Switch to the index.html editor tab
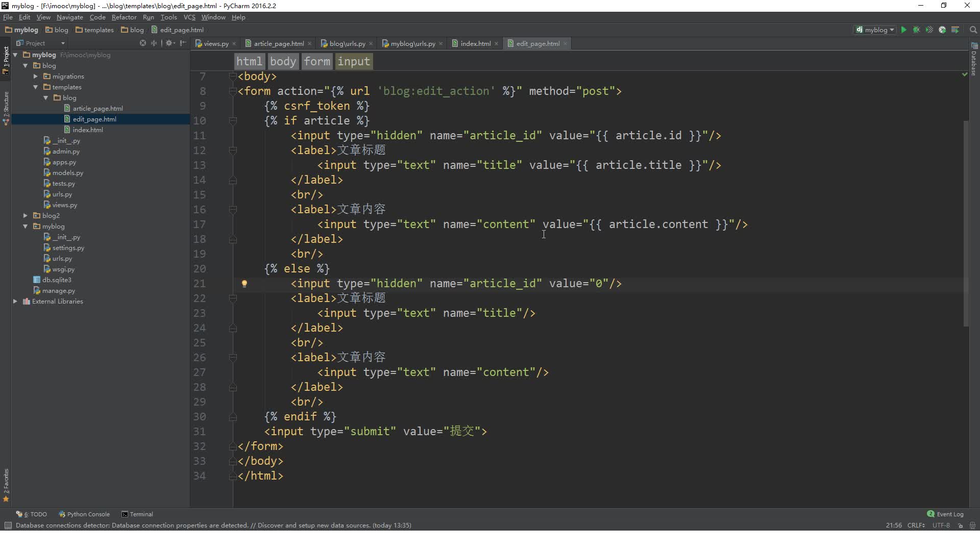Viewport: 980px width, 551px height. 476,44
